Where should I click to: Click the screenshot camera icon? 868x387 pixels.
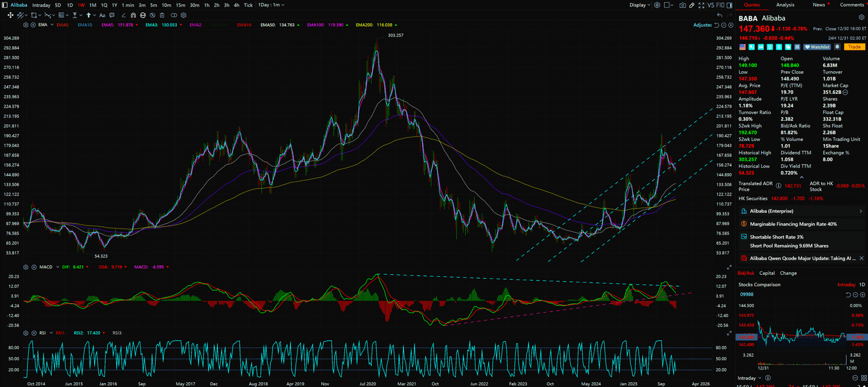pyautogui.click(x=682, y=5)
